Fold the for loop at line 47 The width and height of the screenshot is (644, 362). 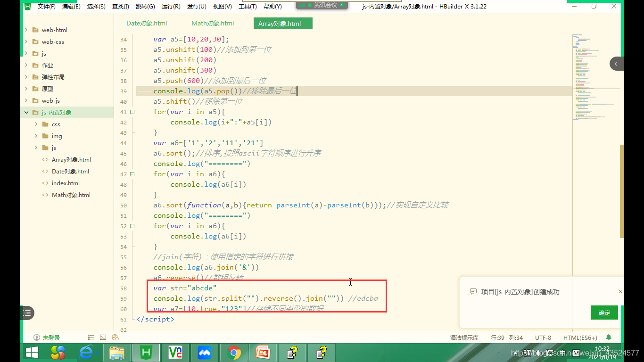pyautogui.click(x=132, y=174)
